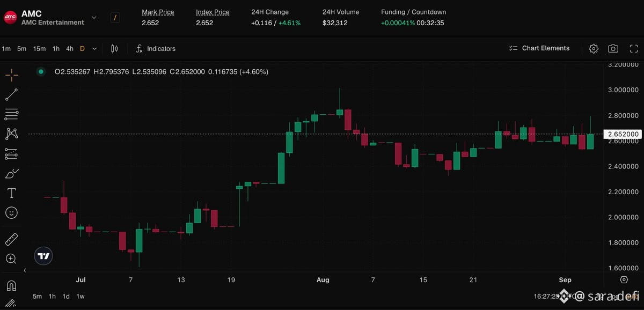Select the ruler measure tool
The image size is (644, 310).
pyautogui.click(x=11, y=239)
